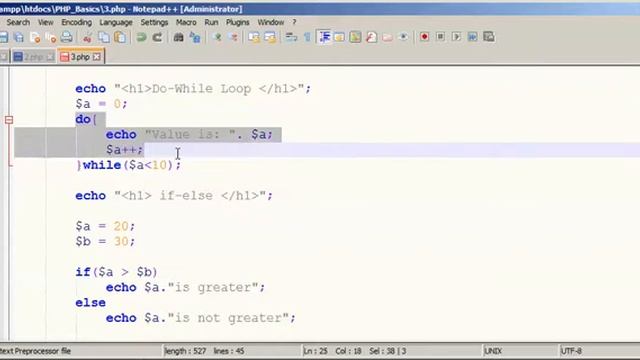Close the 3.php tab

point(96,57)
